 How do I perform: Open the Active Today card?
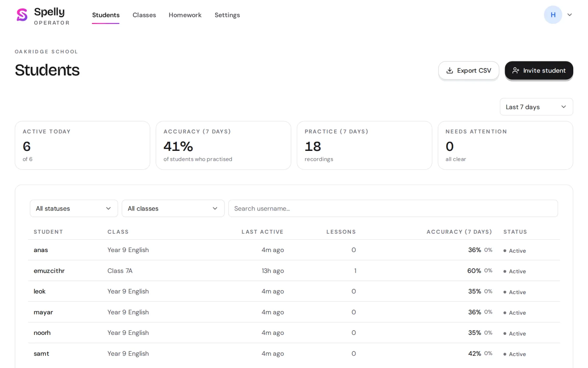click(82, 145)
